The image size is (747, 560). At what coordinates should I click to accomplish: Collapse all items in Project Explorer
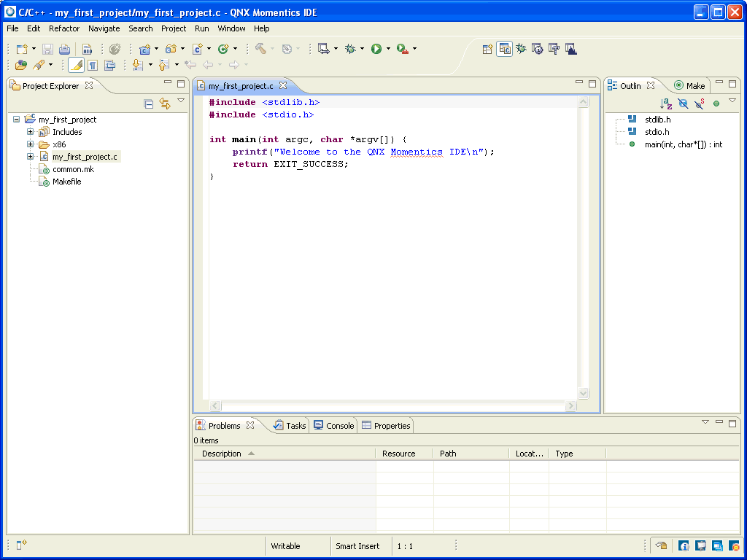(149, 104)
